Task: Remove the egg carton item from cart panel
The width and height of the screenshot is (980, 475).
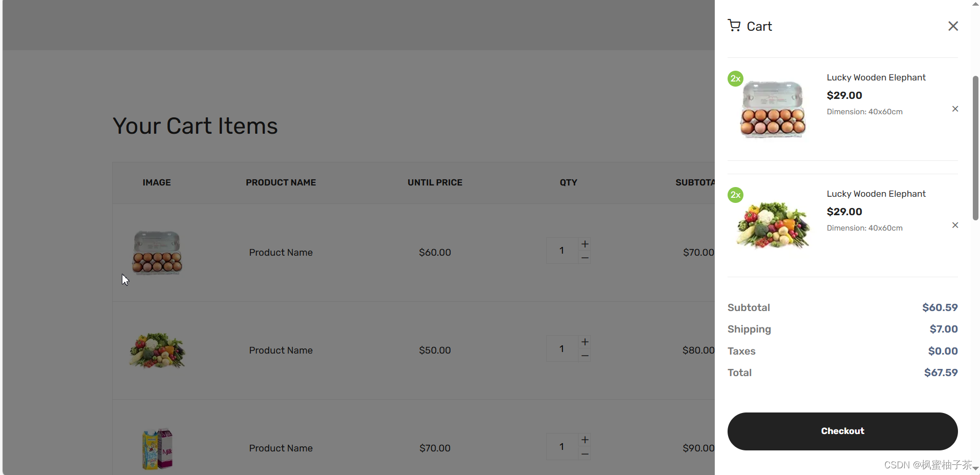Action: pyautogui.click(x=955, y=109)
